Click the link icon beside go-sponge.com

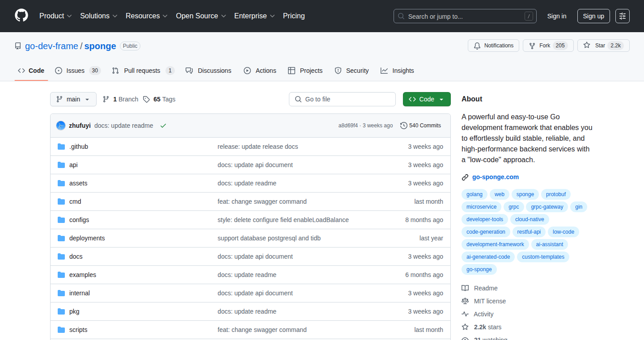point(465,177)
